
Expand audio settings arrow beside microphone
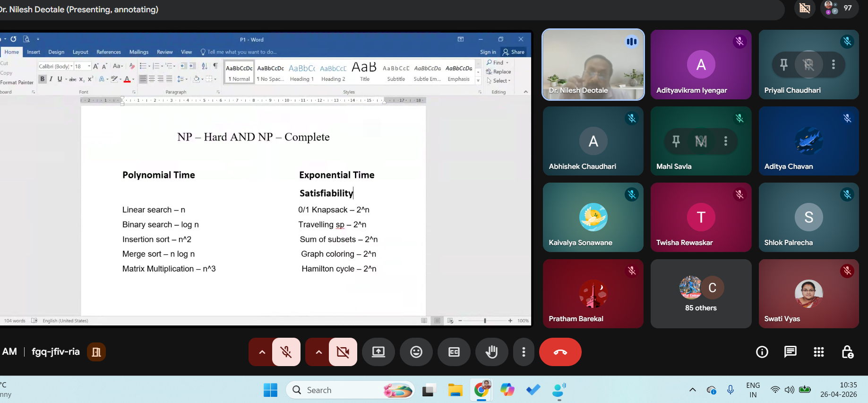pyautogui.click(x=262, y=352)
